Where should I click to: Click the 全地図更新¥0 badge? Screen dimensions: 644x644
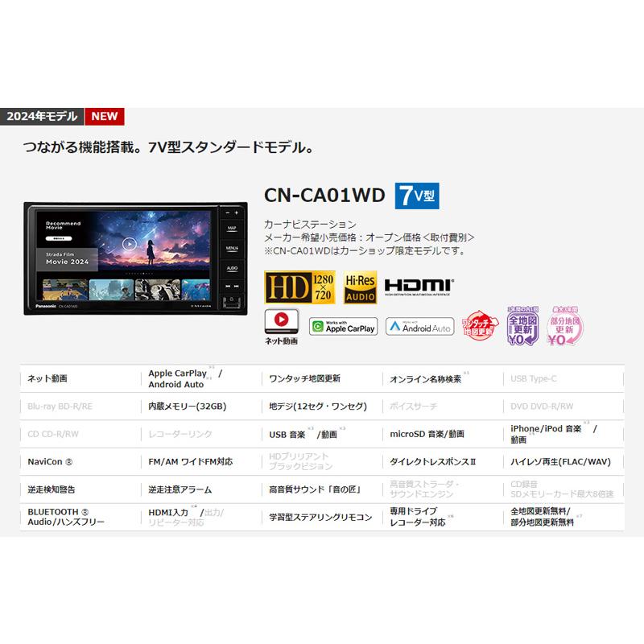(522, 324)
